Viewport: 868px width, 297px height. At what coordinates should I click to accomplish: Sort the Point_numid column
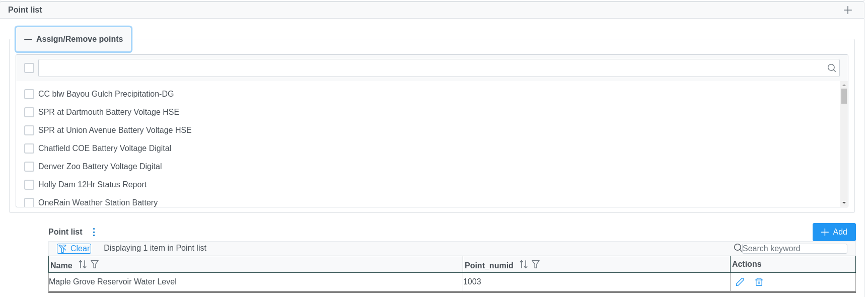(524, 265)
